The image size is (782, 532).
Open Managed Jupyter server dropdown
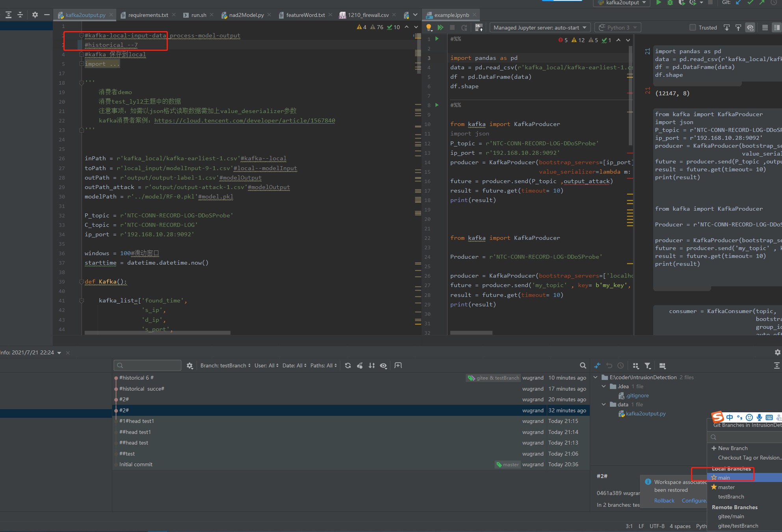540,28
